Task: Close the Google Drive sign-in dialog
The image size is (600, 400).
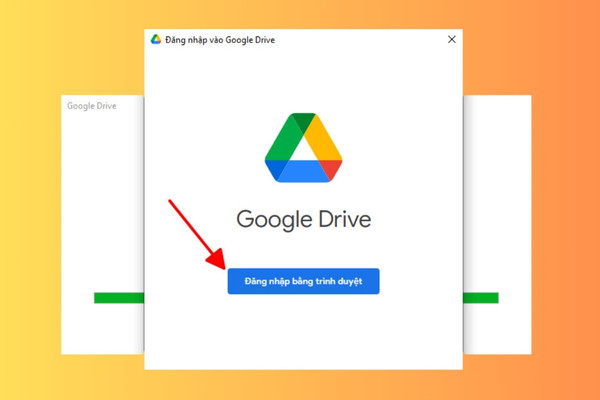Action: tap(452, 39)
